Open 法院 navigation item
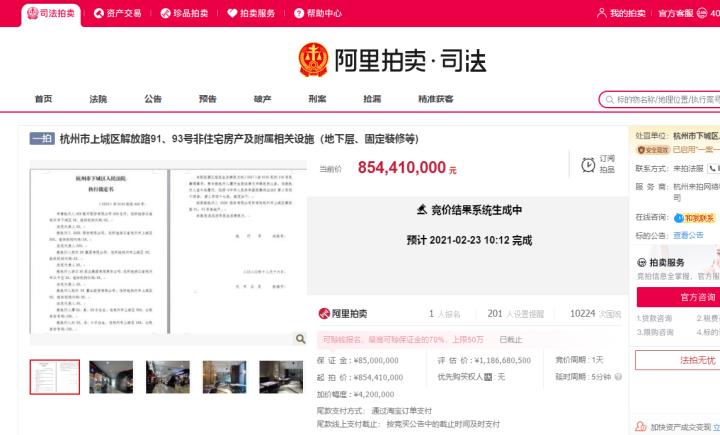 (98, 99)
